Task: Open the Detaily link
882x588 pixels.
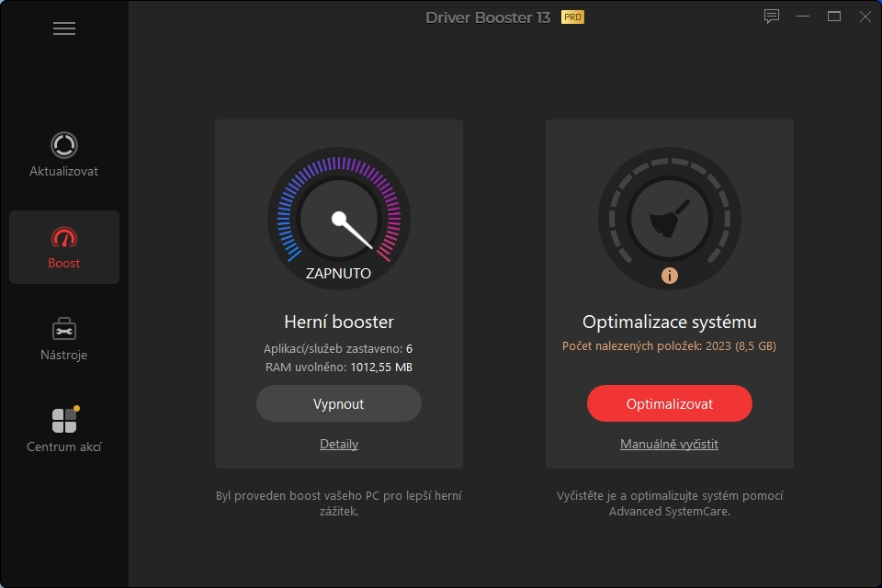Action: coord(339,445)
